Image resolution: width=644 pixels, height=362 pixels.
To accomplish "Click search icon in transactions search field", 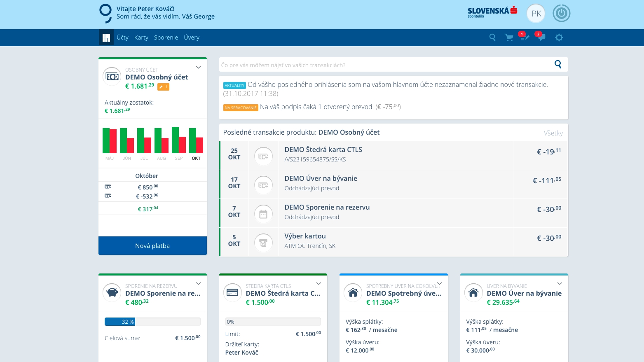I will (558, 64).
